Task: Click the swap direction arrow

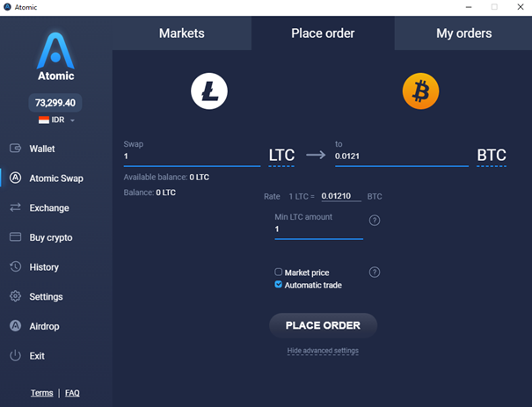Action: point(316,155)
